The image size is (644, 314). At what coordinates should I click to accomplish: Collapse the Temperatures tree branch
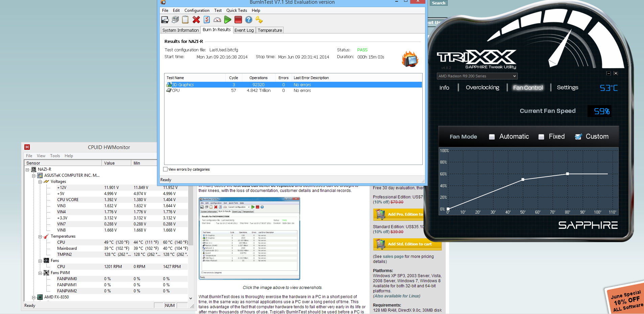(40, 237)
